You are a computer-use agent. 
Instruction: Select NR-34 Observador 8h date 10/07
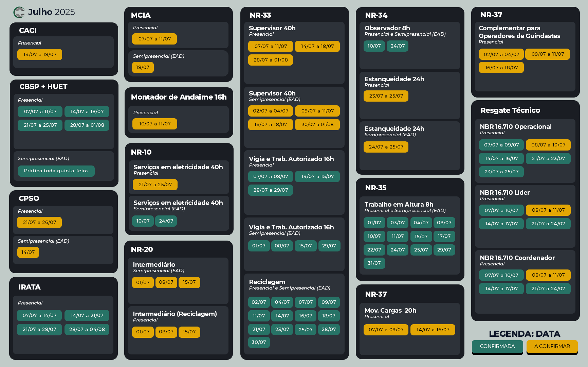[374, 46]
